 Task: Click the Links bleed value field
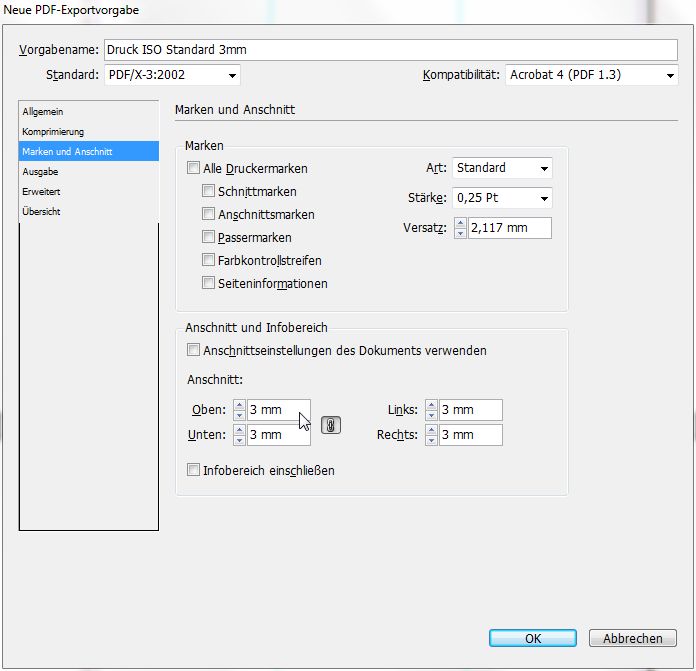tap(470, 410)
